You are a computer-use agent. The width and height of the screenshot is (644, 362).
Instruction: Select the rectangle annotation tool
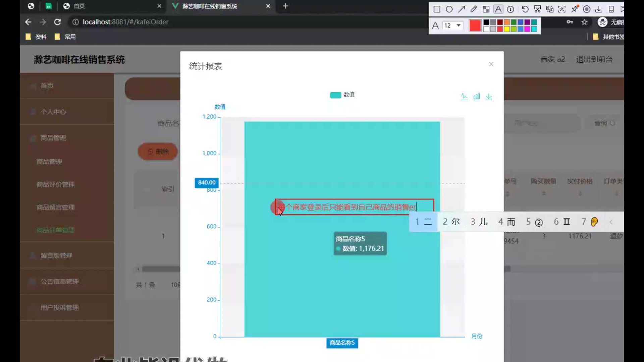coord(437,9)
